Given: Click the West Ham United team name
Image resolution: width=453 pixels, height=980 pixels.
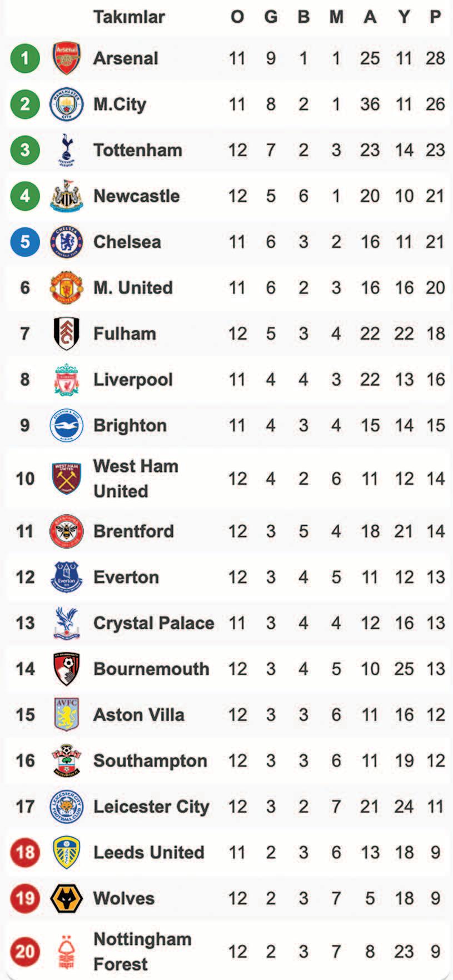Looking at the screenshot, I should pyautogui.click(x=136, y=479).
